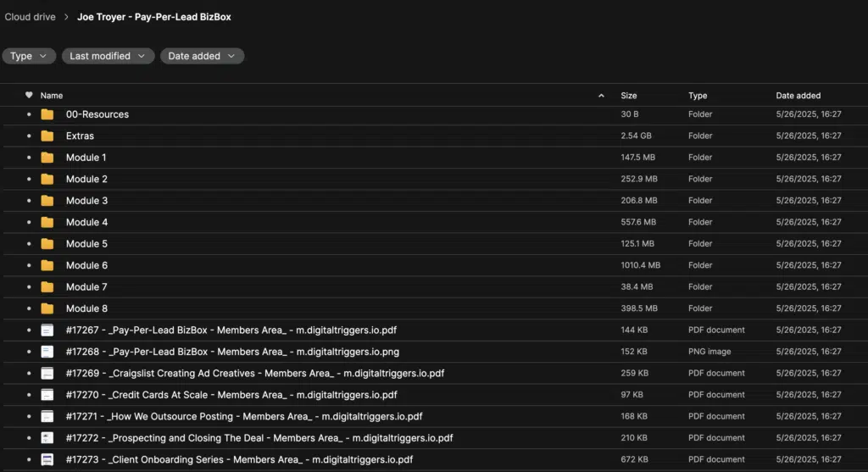Toggle favorite dot for Module 8 row
Image resolution: width=868 pixels, height=472 pixels.
(x=29, y=308)
